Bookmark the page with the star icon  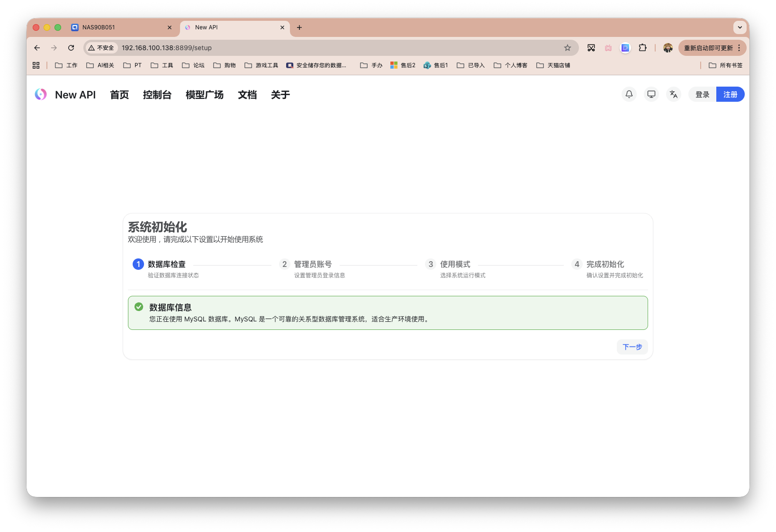(567, 47)
